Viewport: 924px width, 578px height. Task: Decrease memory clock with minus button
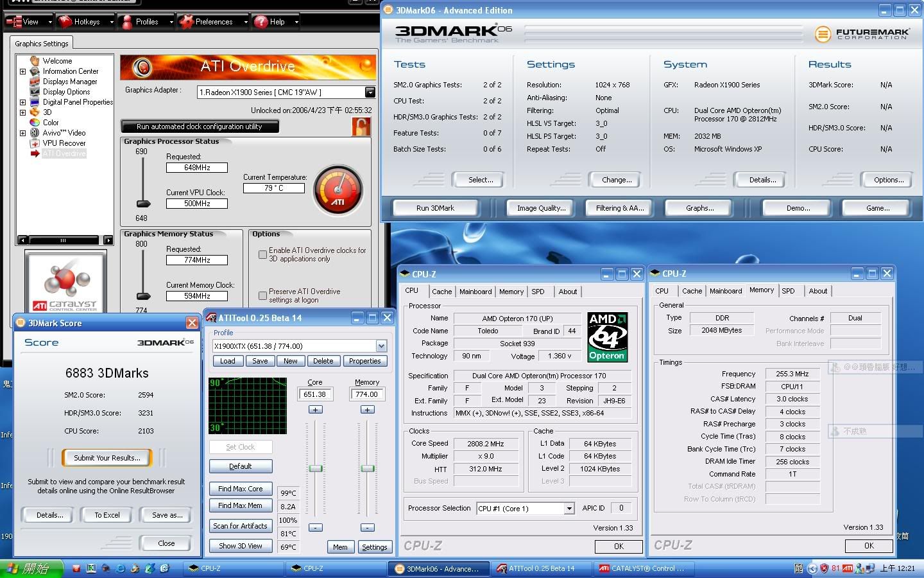tap(367, 528)
